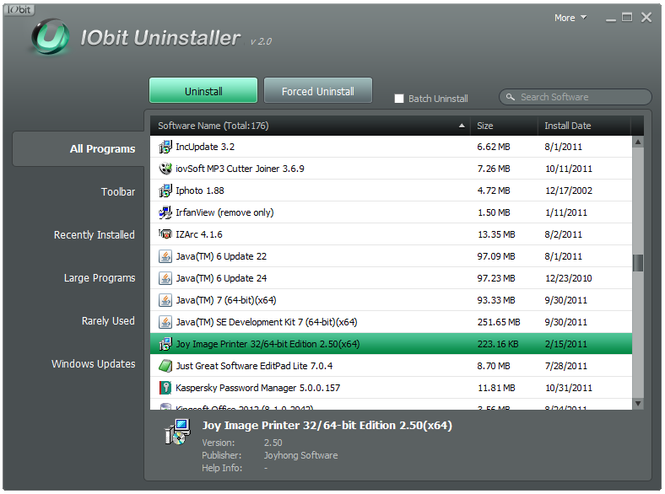Open the Recently Installed category
This screenshot has width=665, height=494.
[94, 235]
